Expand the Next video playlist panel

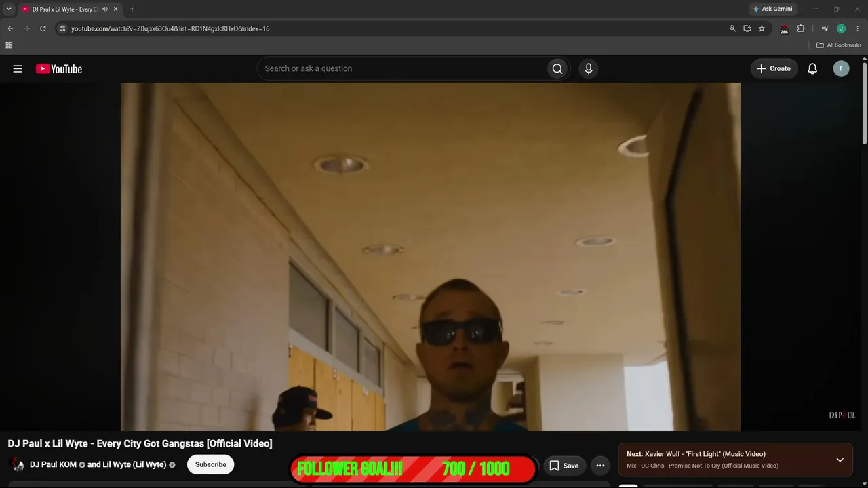pos(840,460)
